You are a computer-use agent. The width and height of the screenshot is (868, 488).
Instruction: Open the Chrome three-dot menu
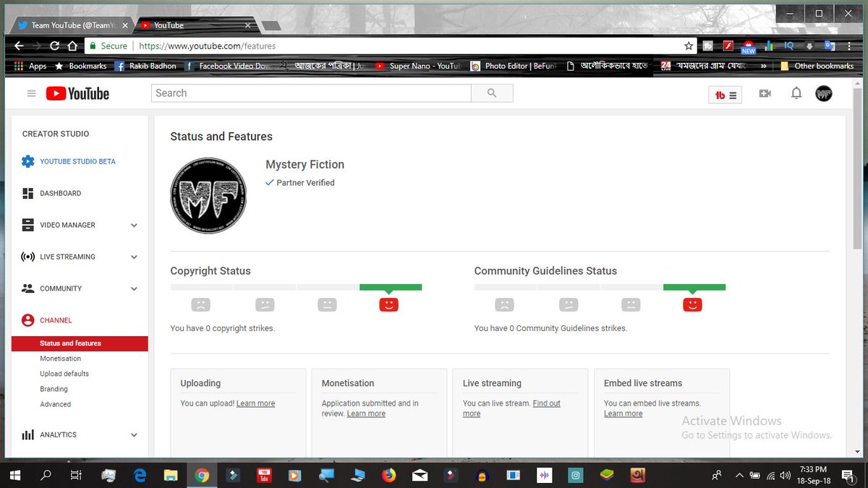pos(848,46)
